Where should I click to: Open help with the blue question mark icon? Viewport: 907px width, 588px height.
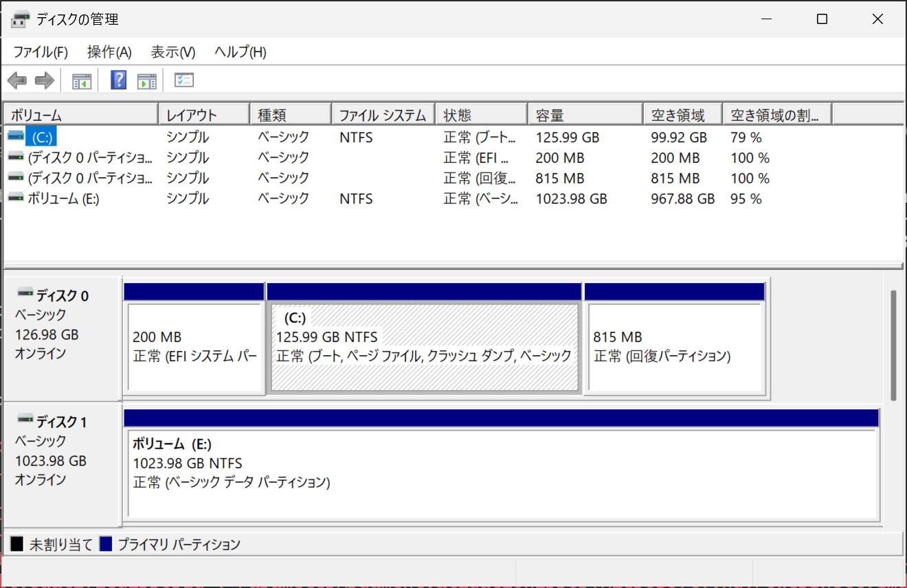pyautogui.click(x=118, y=80)
